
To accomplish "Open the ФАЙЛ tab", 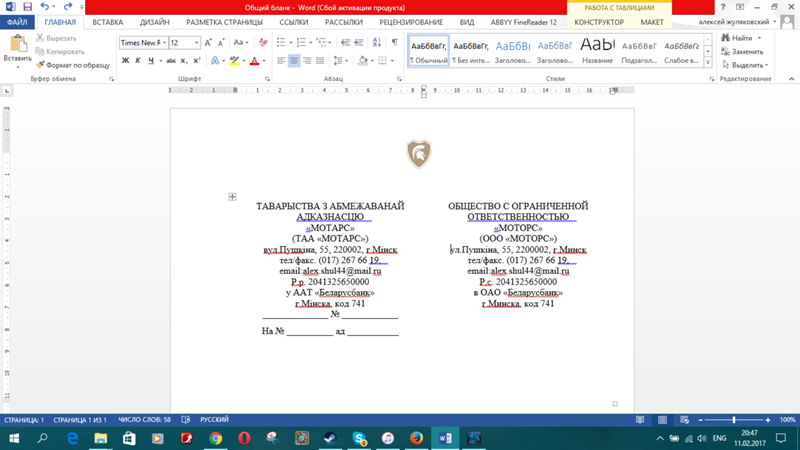I will pyautogui.click(x=17, y=22).
